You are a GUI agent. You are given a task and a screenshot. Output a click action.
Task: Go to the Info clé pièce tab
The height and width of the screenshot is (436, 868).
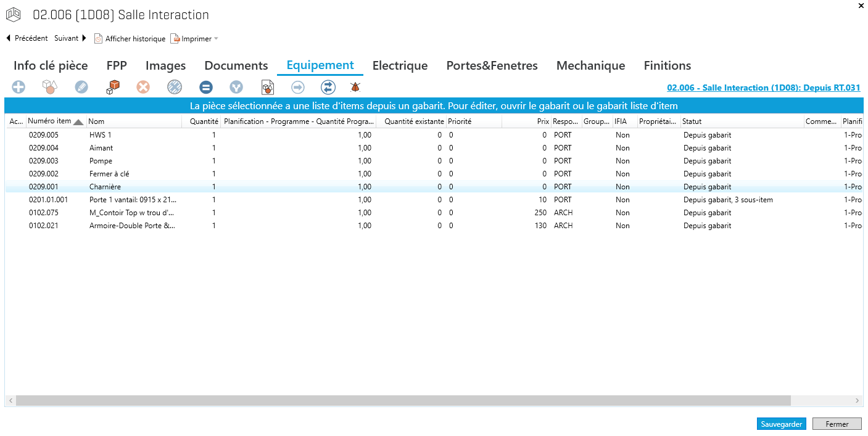[x=51, y=66]
